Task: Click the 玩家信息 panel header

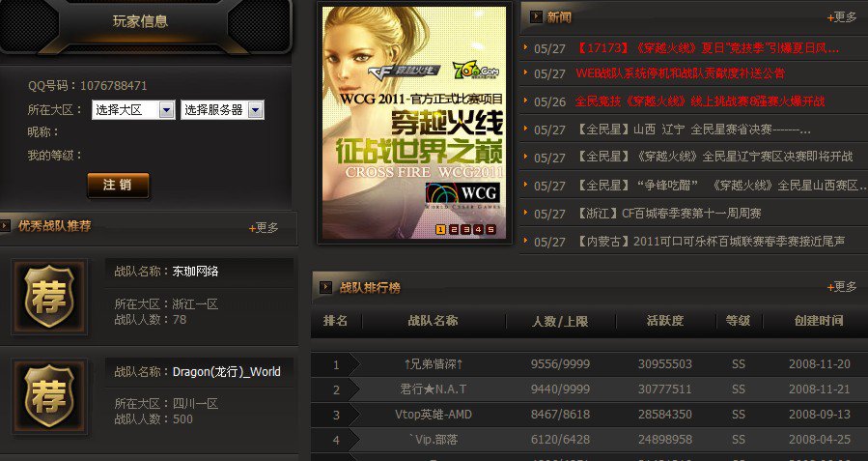Action: (141, 21)
